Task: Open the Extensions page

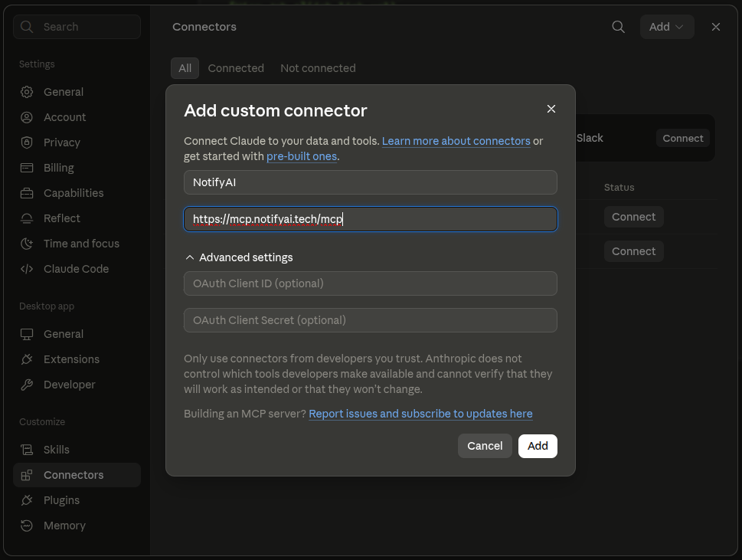Action: (77, 359)
